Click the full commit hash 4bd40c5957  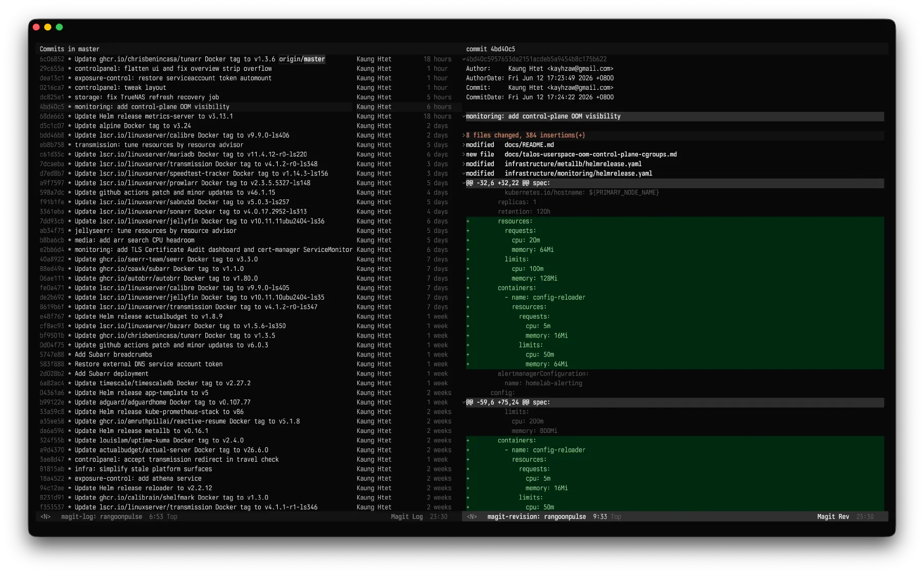[x=536, y=59]
